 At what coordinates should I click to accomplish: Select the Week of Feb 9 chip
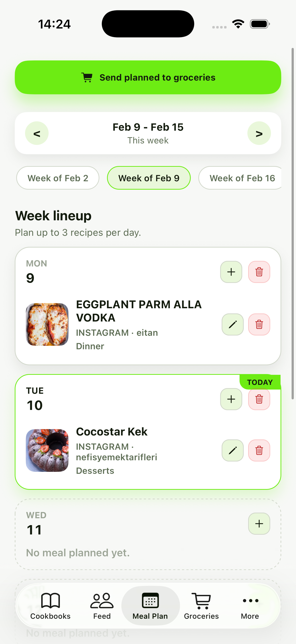click(x=149, y=178)
